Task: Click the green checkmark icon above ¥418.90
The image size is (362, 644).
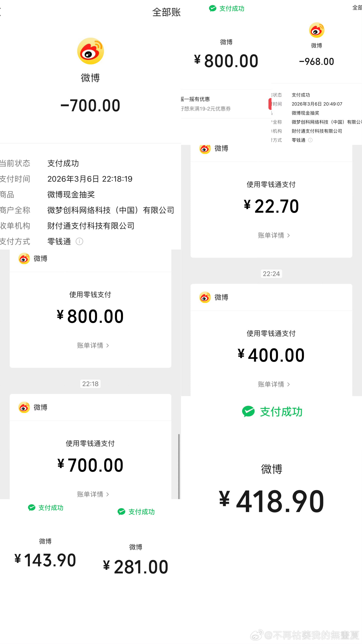Action: pos(248,412)
